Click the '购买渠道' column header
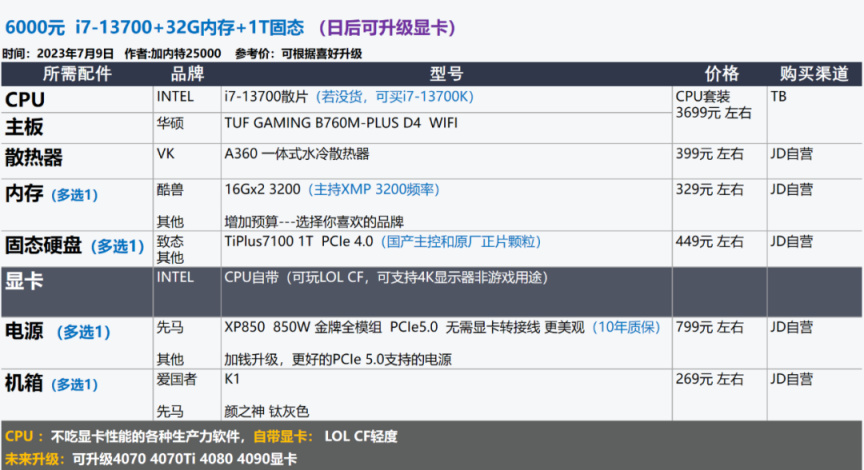 click(x=814, y=74)
